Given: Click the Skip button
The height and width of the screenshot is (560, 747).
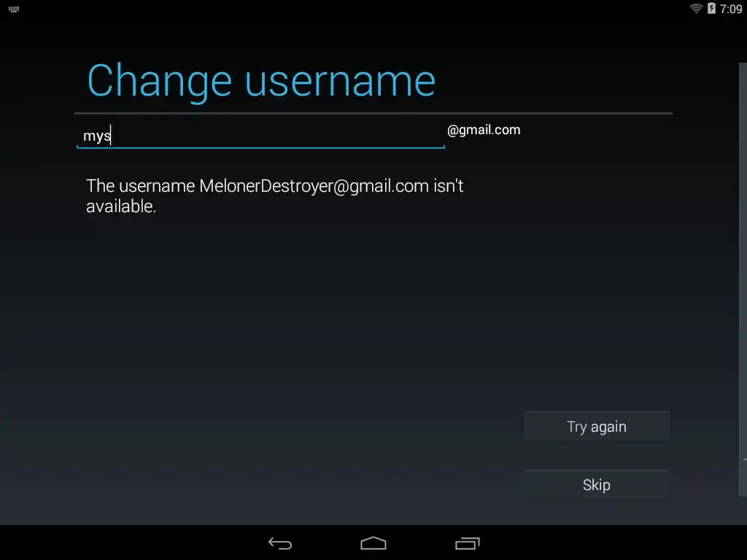Looking at the screenshot, I should click(597, 484).
